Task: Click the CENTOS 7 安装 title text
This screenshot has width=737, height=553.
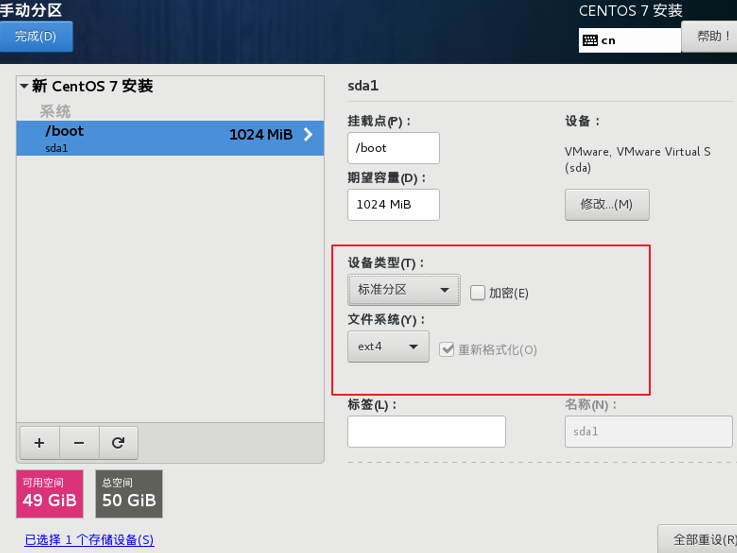Action: [x=630, y=10]
